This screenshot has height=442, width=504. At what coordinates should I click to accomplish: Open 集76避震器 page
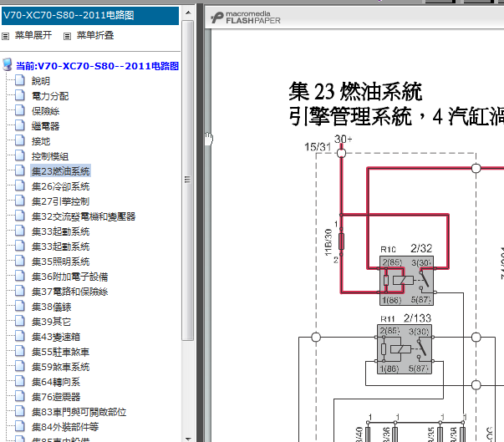[56, 397]
